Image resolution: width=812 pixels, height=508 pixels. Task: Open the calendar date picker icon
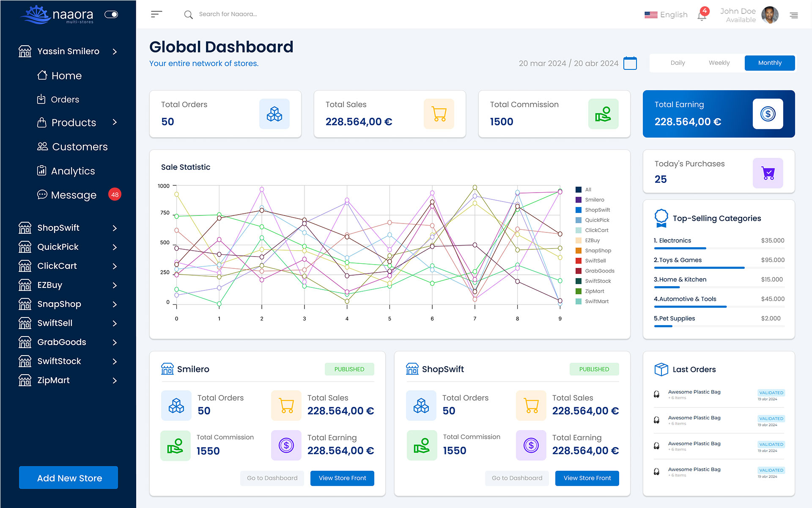(630, 63)
